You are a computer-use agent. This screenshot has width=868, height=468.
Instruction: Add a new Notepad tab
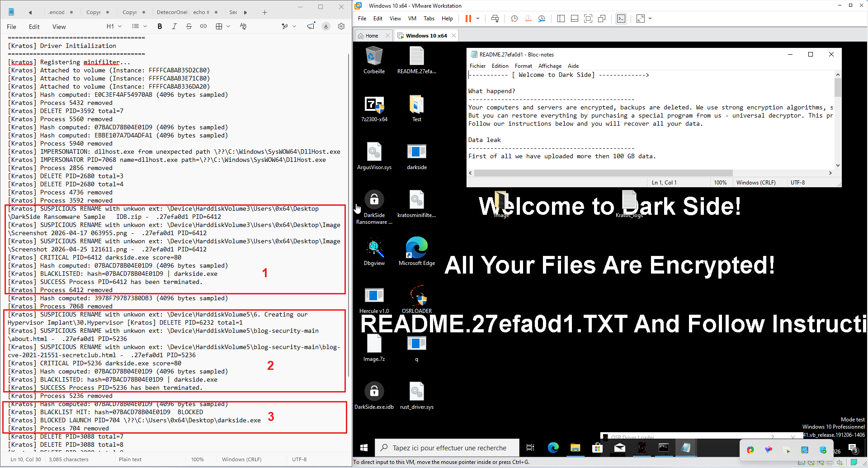(x=265, y=12)
